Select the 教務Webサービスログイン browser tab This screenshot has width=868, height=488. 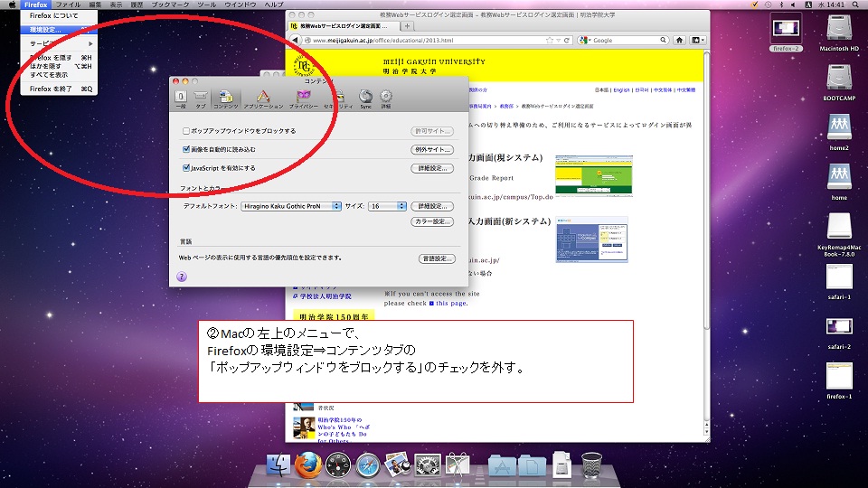[x=344, y=26]
